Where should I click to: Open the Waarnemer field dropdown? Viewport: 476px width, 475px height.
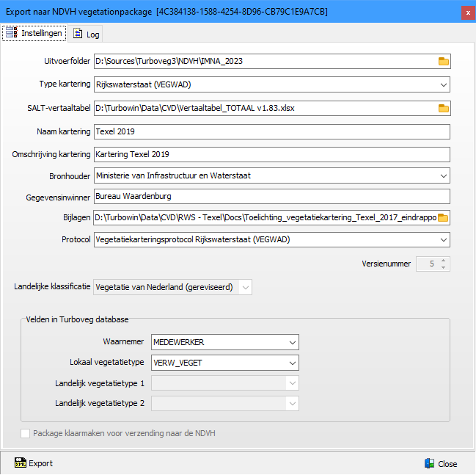(x=293, y=342)
